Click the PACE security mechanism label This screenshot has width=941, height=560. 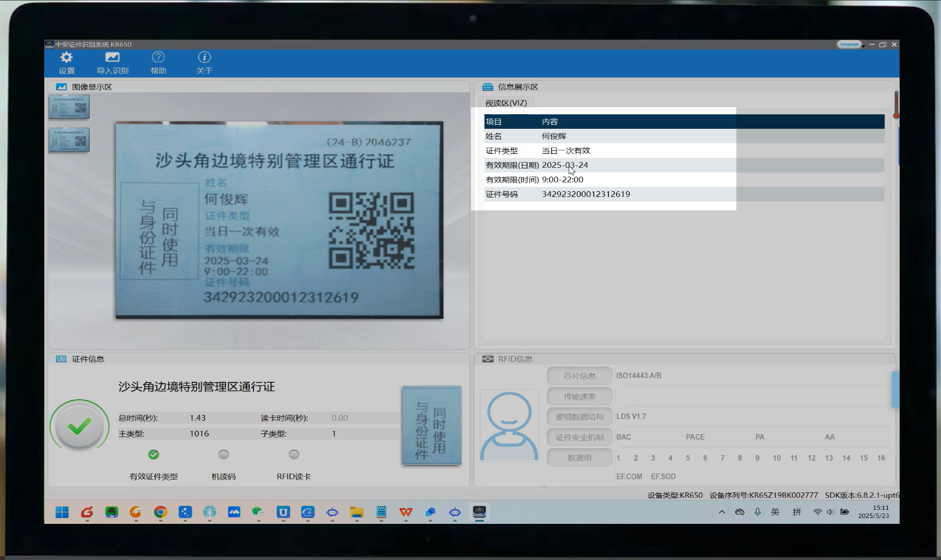coord(695,437)
